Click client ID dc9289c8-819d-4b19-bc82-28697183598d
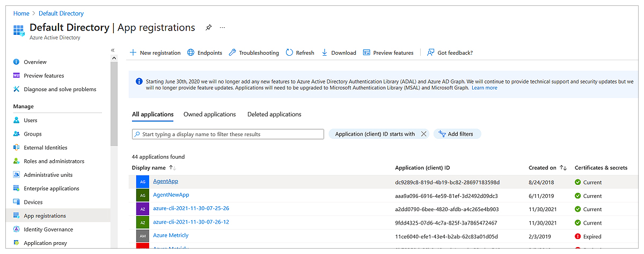Image resolution: width=644 pixels, height=254 pixels. pos(447,182)
